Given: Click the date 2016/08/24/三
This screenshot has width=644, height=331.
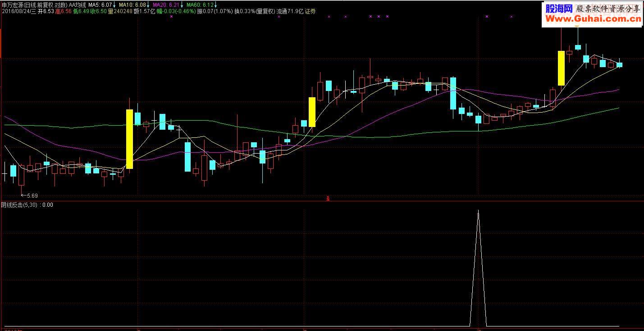Looking at the screenshot, I should click(x=18, y=11).
